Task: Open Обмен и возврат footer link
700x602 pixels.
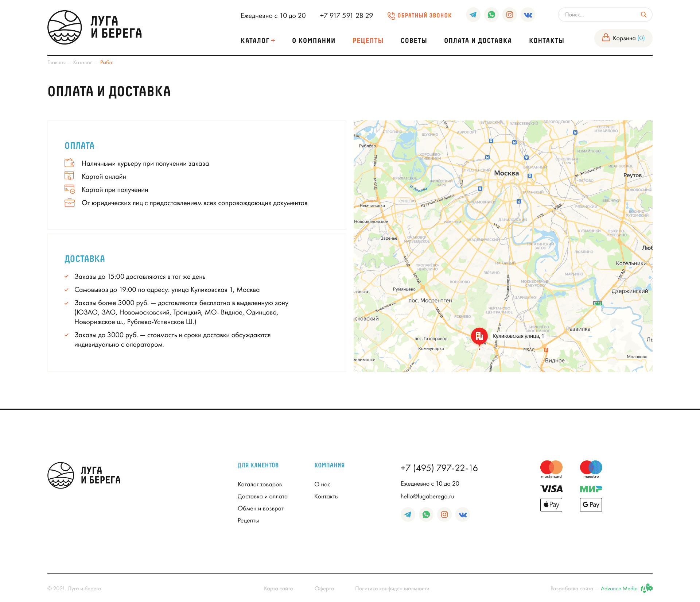Action: pos(260,509)
